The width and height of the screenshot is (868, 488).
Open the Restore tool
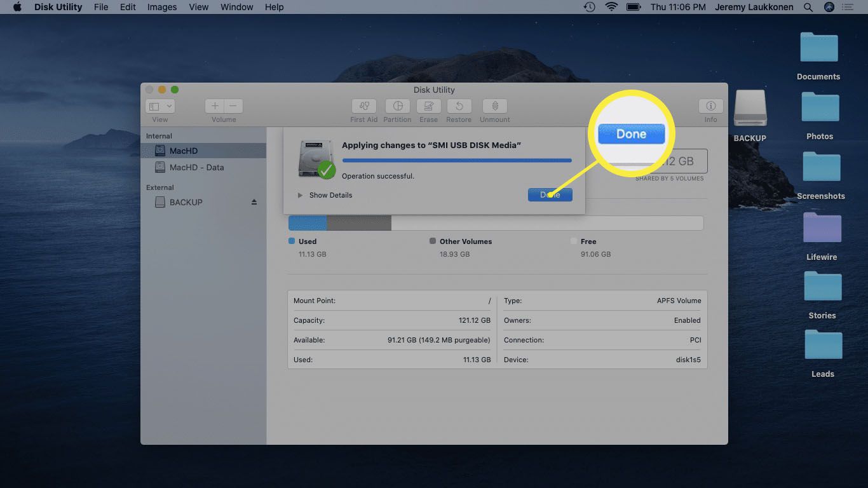pos(459,106)
